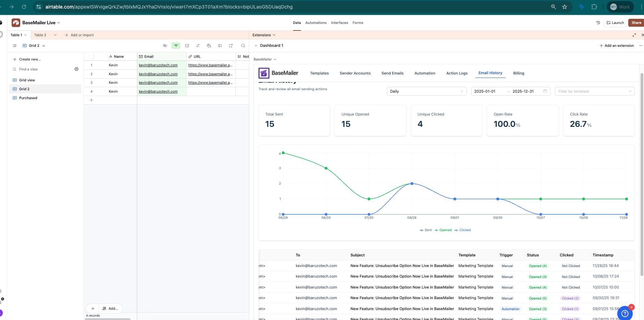Open the Automations tab
Image resolution: width=644 pixels, height=320 pixels.
click(x=316, y=23)
